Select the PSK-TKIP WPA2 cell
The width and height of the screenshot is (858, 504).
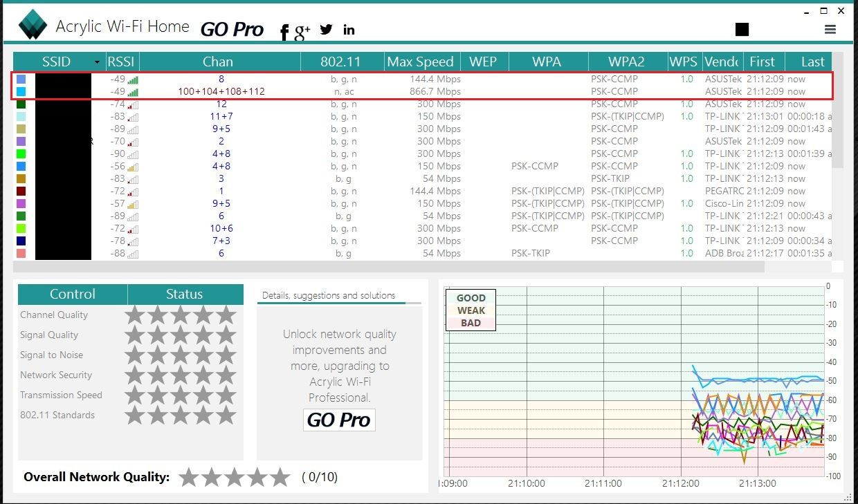click(610, 178)
